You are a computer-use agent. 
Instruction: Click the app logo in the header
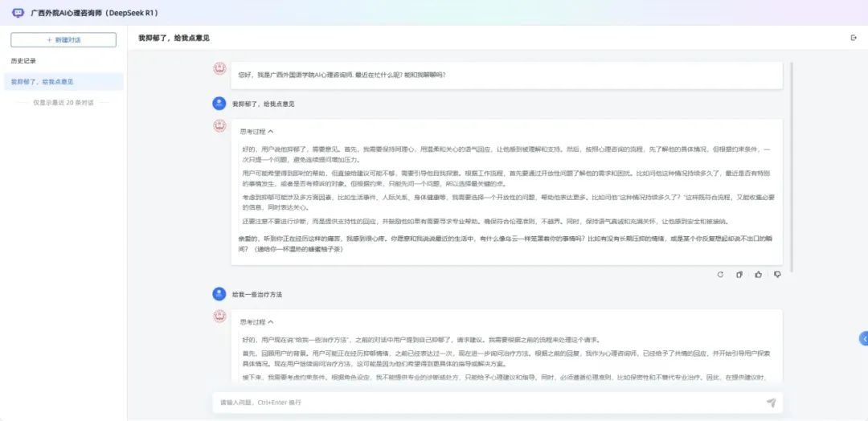click(x=18, y=13)
